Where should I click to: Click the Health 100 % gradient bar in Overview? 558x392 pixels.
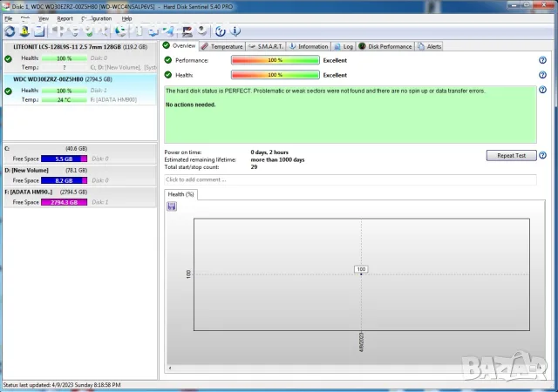click(x=276, y=75)
